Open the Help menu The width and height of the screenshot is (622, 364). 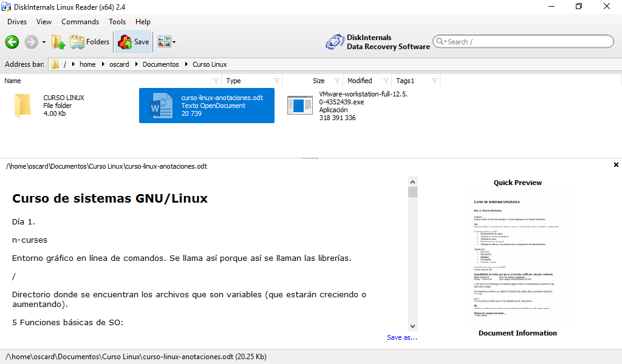pos(143,22)
